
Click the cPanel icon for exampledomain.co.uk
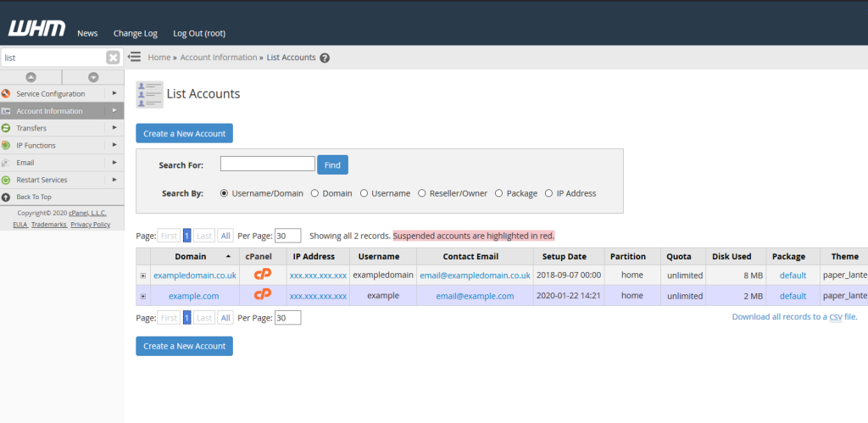[263, 275]
